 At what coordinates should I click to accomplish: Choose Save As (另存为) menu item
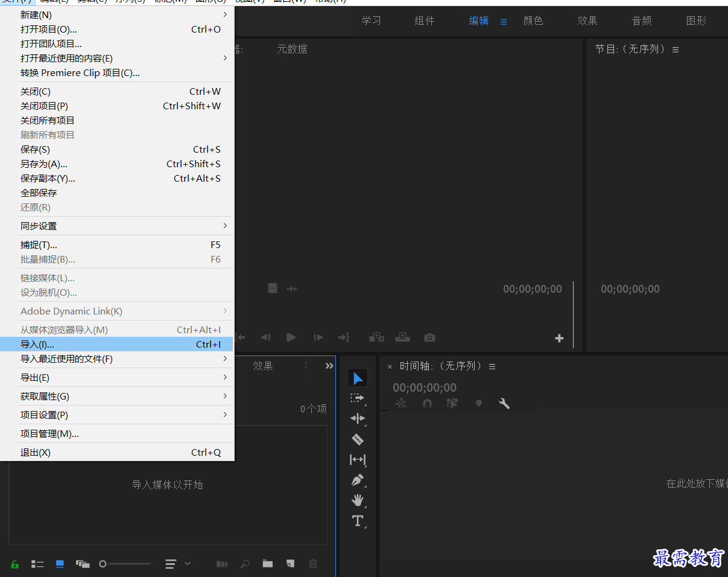pos(116,164)
